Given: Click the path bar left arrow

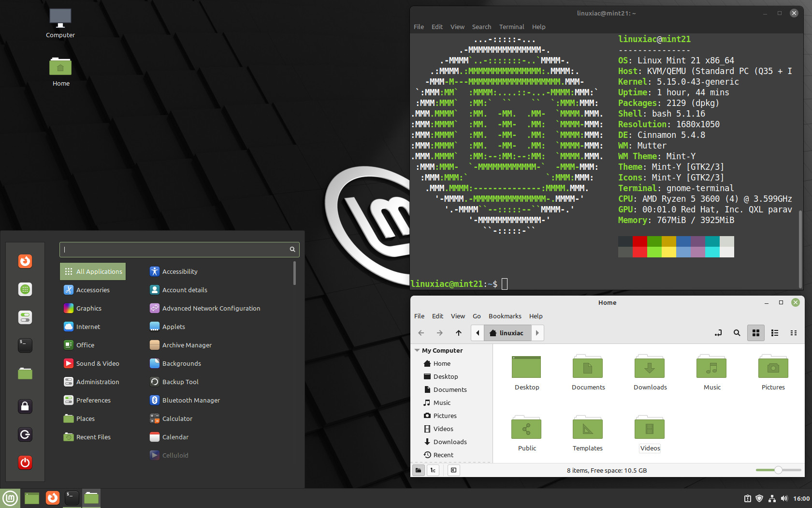Looking at the screenshot, I should [x=478, y=333].
